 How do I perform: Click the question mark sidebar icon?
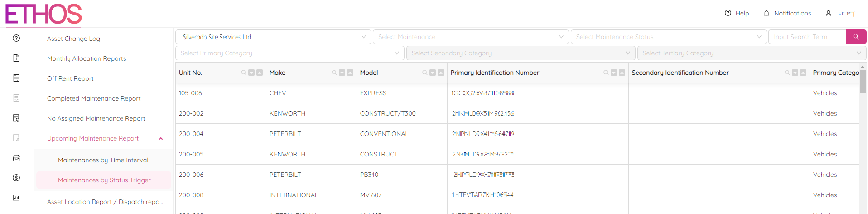pos(16,38)
